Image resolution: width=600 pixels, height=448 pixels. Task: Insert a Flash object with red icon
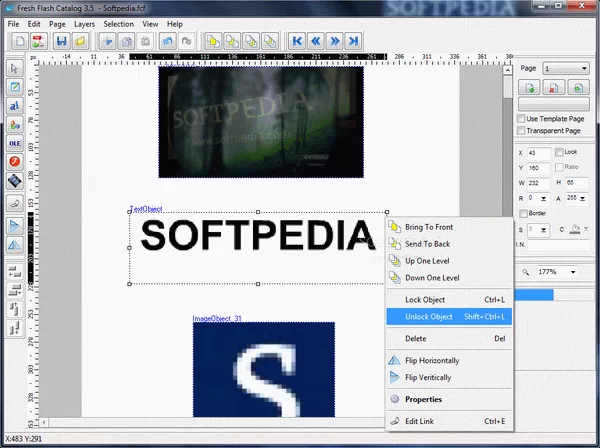[x=15, y=161]
